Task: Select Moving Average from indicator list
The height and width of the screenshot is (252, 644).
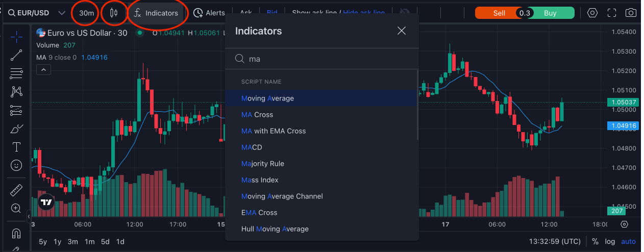Action: (x=321, y=98)
